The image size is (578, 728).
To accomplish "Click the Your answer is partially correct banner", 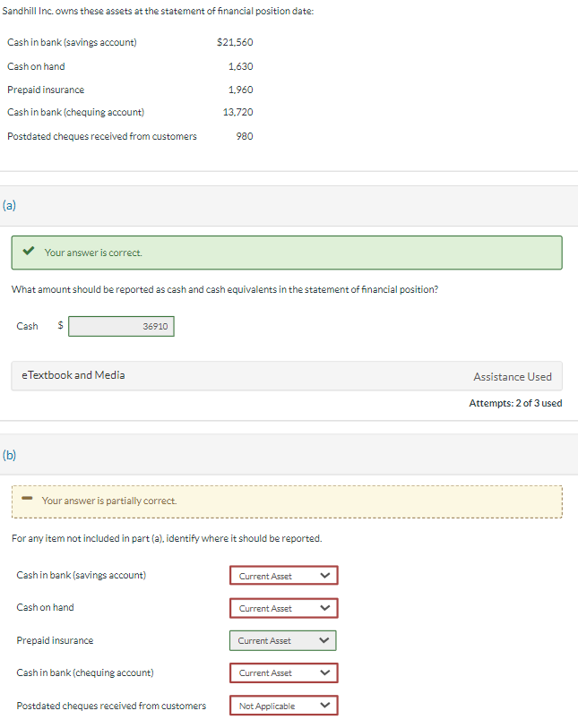I will click(287, 501).
